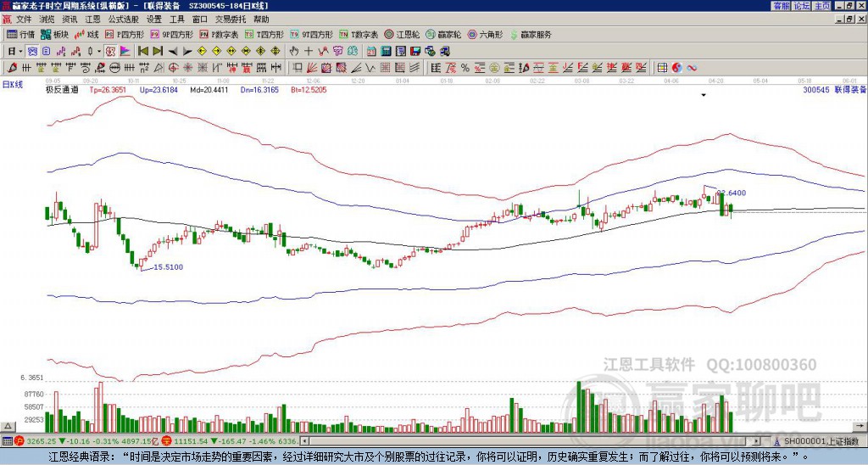Open the calendar date icon
Image resolution: width=868 pixels, height=465 pixels.
[371, 51]
